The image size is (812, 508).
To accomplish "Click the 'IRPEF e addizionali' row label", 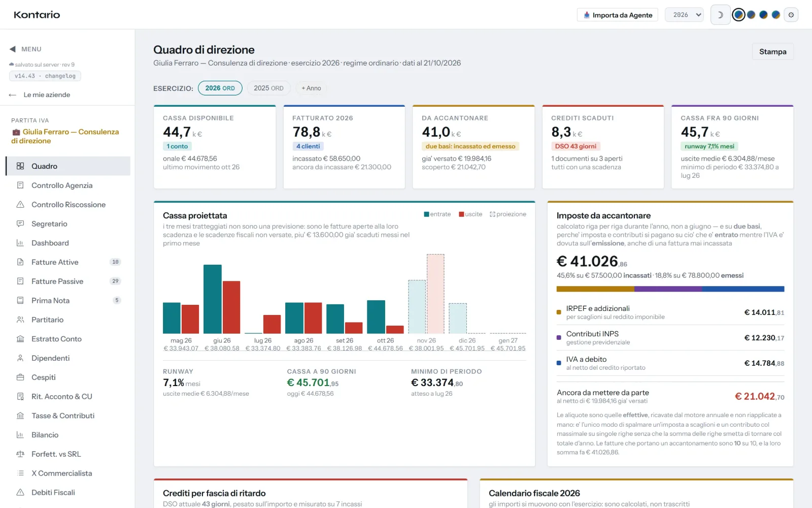I will click(598, 308).
